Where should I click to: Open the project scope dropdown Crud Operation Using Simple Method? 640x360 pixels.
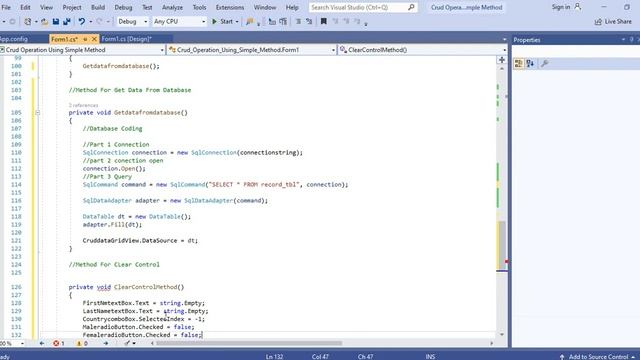point(82,50)
